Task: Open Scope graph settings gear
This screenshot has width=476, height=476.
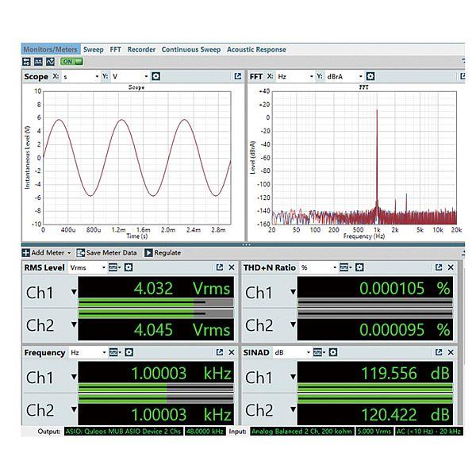Action: 156,76
